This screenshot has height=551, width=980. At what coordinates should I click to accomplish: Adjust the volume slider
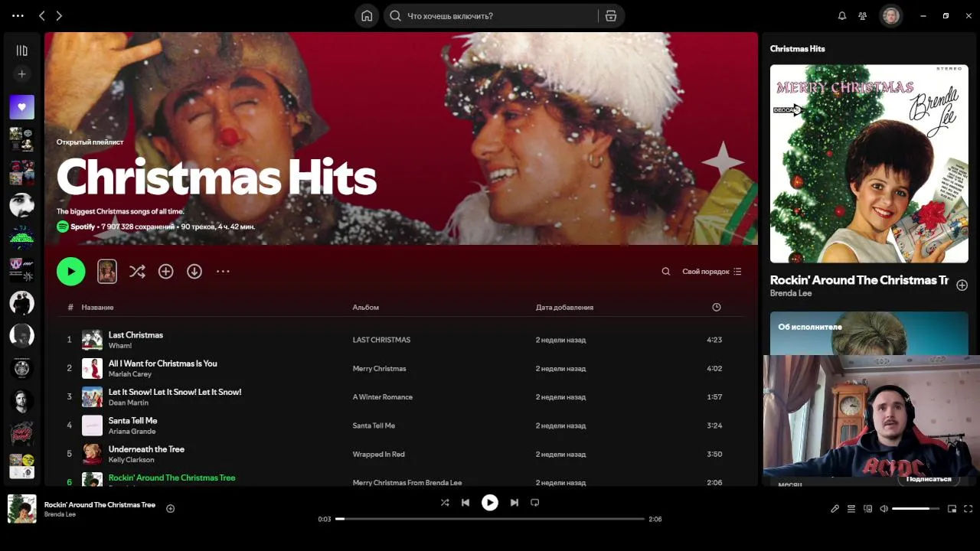(916, 509)
